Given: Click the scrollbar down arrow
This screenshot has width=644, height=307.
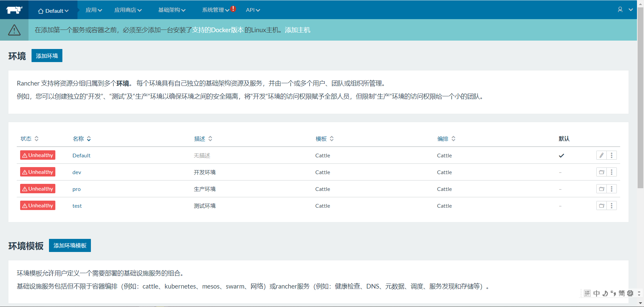Looking at the screenshot, I should (640, 303).
